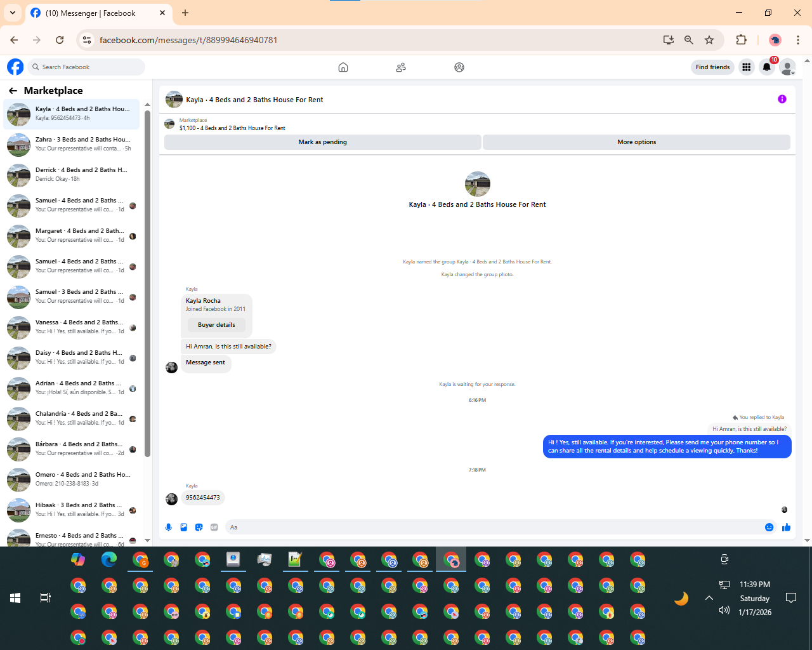This screenshot has height=650, width=812.
Task: Reload the page
Action: coord(60,40)
